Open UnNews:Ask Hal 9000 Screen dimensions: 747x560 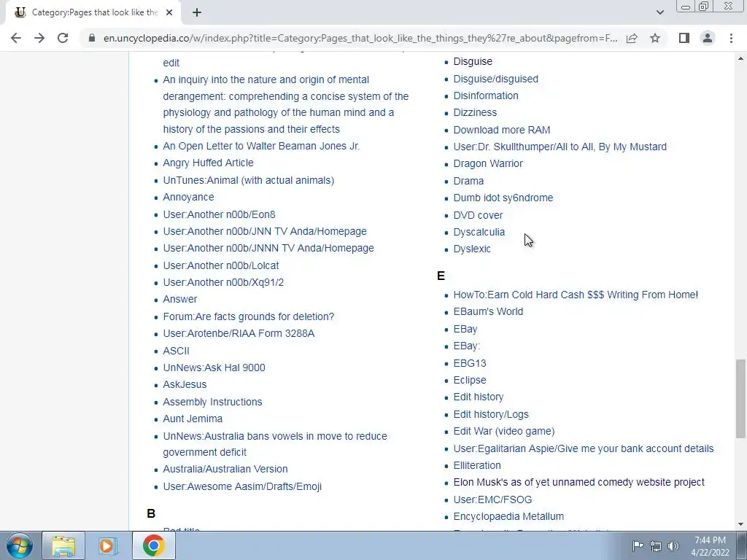coord(214,367)
